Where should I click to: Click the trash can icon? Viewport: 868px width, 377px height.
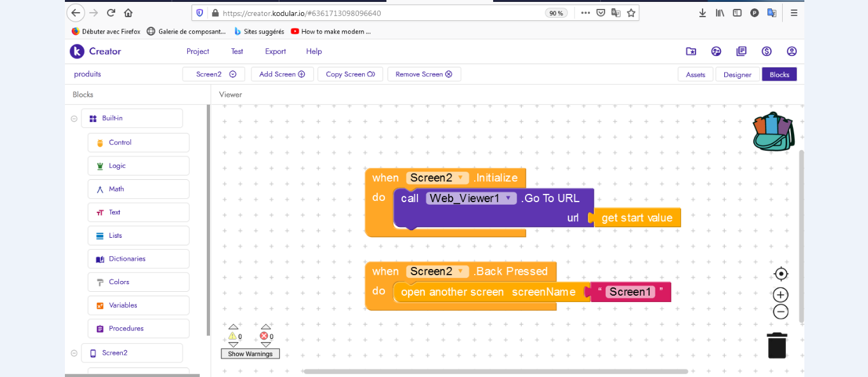click(777, 345)
